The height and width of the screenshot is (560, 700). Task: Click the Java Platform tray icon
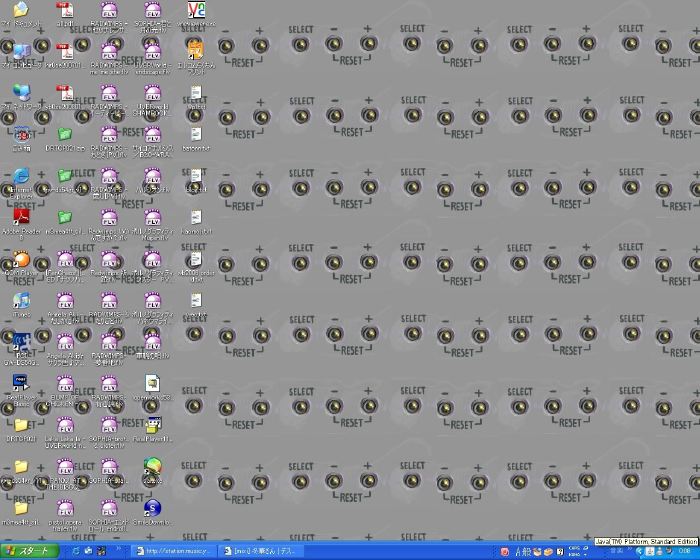coord(650,552)
